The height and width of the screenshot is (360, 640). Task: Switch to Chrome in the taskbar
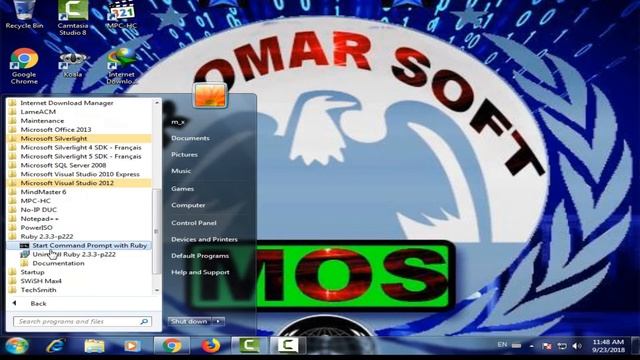pos(172,346)
